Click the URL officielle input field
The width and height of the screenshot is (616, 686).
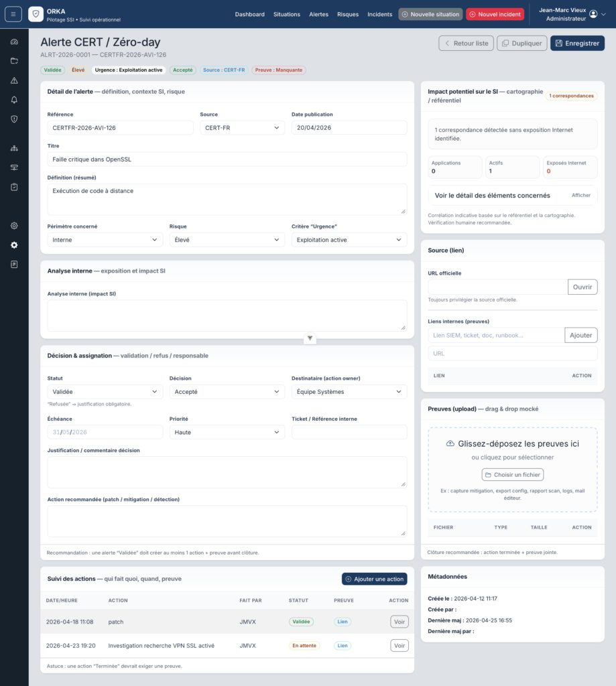pos(498,287)
